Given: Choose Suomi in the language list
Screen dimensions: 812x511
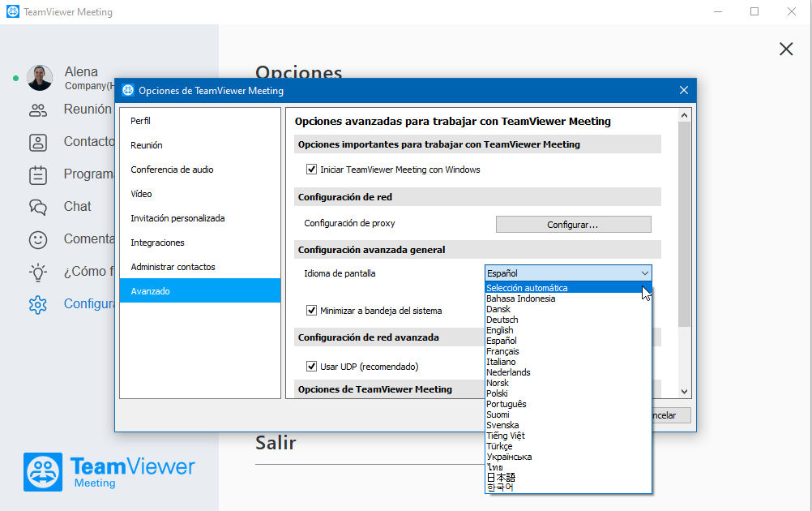Looking at the screenshot, I should click(568, 414).
